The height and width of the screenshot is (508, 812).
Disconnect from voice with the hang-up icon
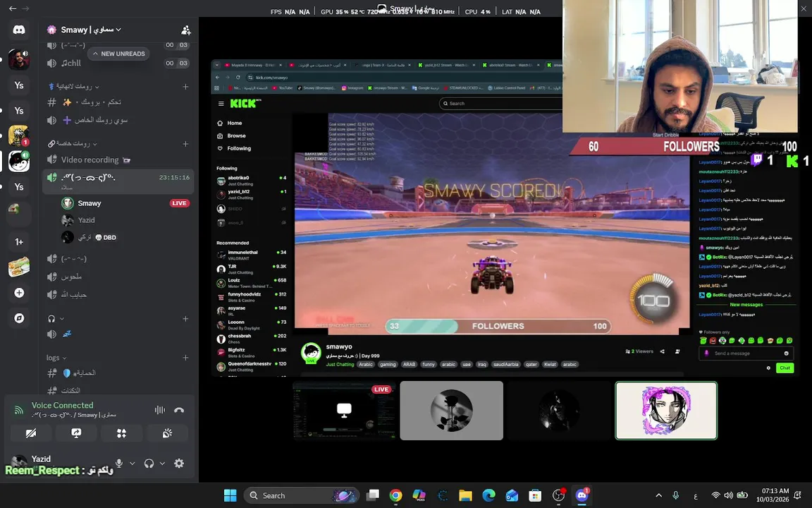179,410
